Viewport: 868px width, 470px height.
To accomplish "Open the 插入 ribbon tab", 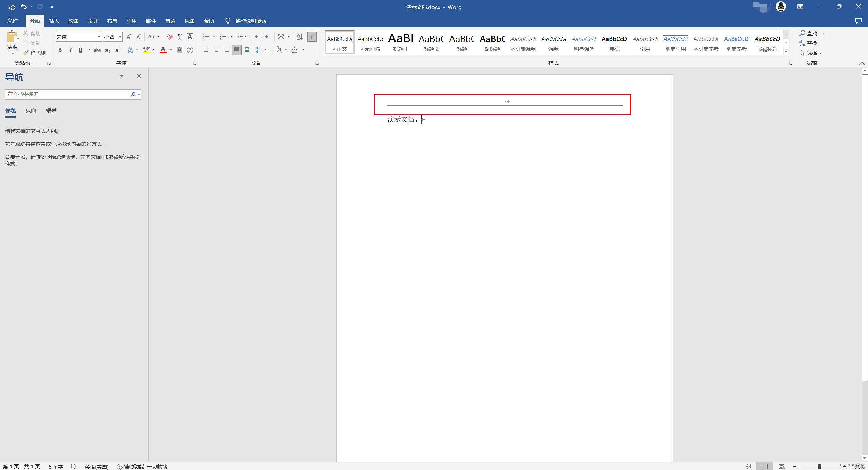I will [x=54, y=21].
